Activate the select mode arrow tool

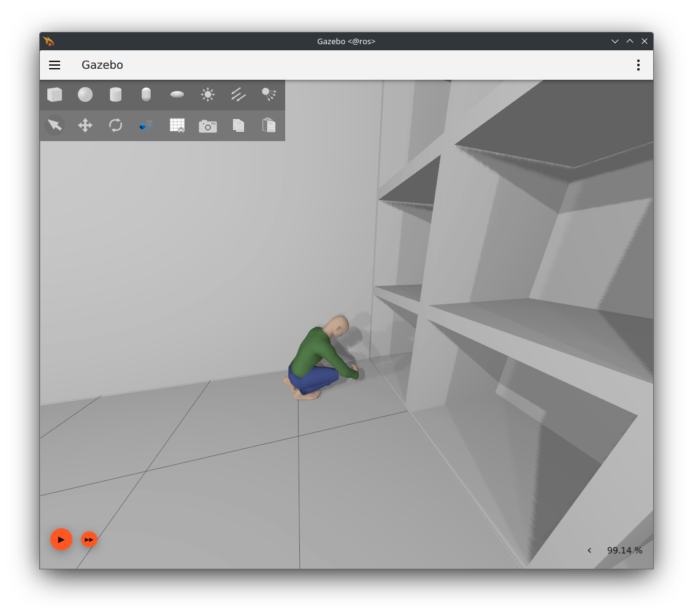tap(55, 126)
